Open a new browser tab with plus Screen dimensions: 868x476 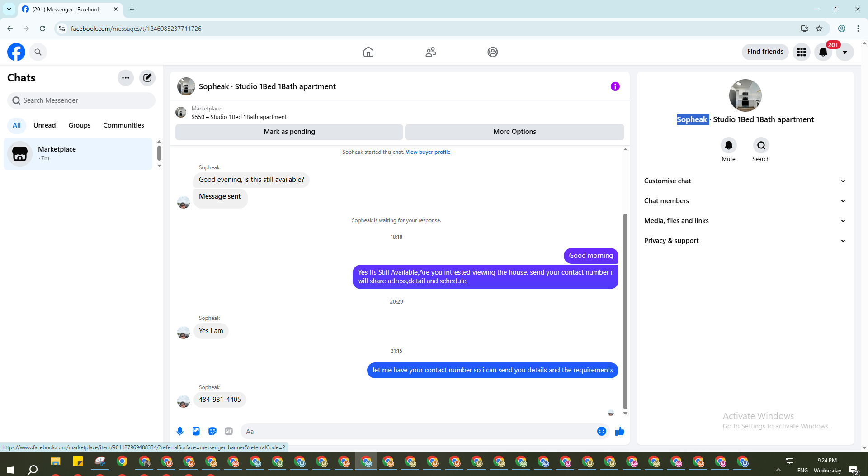coord(132,9)
